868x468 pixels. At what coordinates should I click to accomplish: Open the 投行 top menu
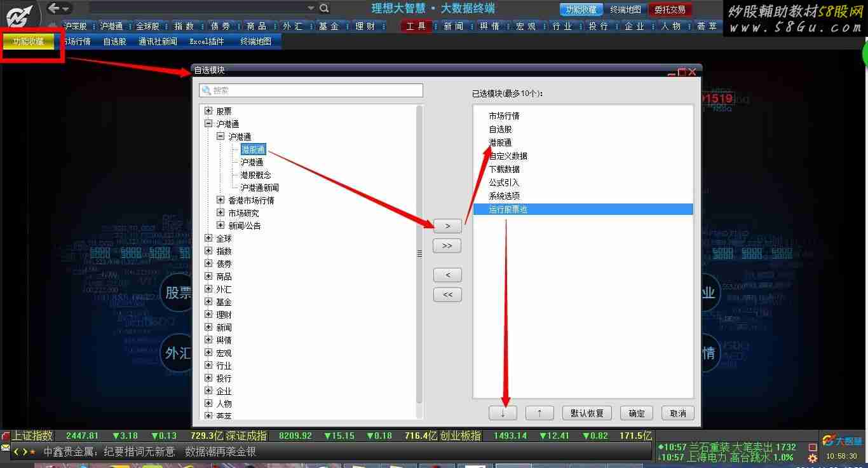click(599, 26)
